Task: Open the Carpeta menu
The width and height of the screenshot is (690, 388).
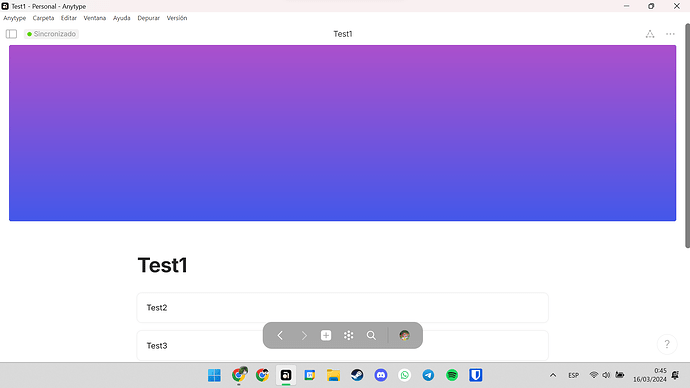Action: tap(43, 18)
